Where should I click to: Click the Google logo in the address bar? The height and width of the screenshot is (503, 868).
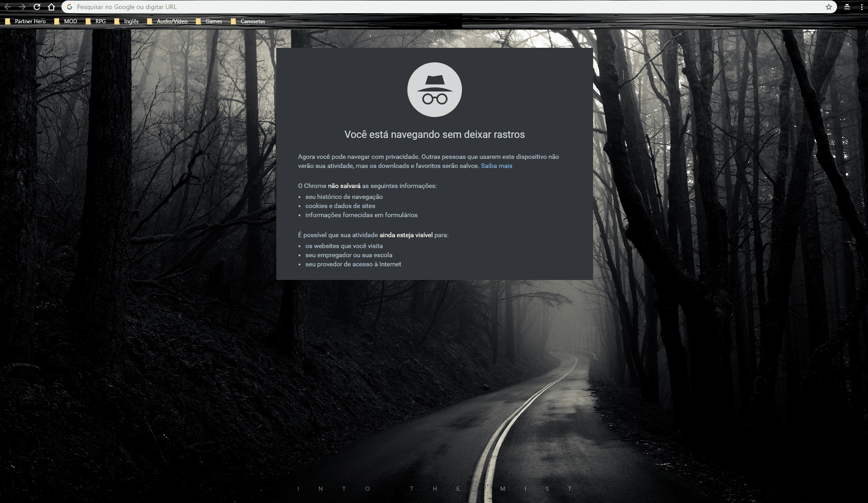coord(70,7)
